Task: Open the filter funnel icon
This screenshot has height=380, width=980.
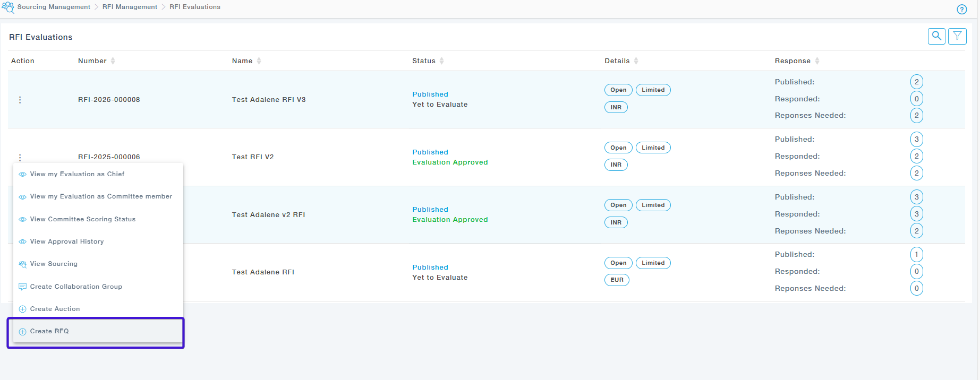Action: (x=957, y=36)
